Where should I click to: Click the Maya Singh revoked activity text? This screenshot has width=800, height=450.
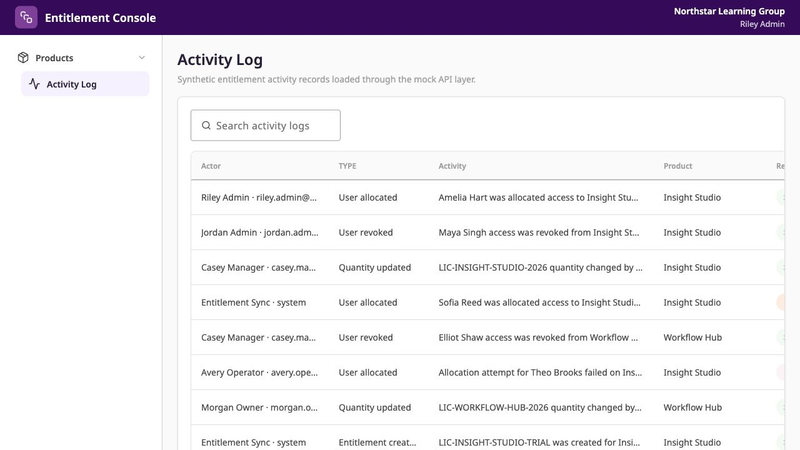click(x=539, y=233)
